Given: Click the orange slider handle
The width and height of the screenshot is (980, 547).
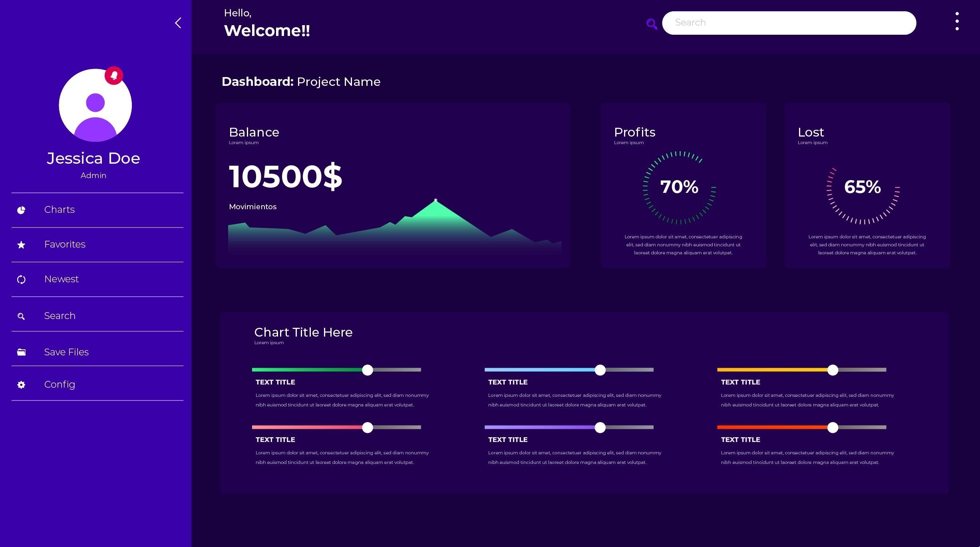Looking at the screenshot, I should (x=832, y=370).
